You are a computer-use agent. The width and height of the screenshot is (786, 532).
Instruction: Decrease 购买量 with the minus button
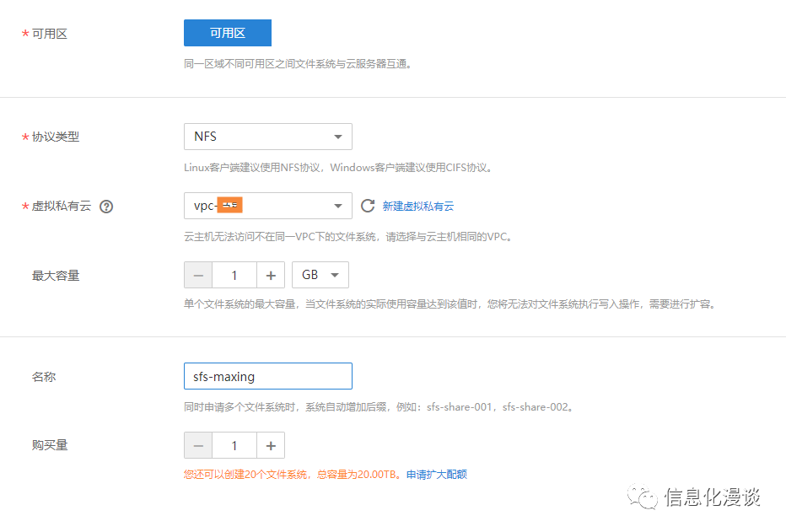coord(198,445)
